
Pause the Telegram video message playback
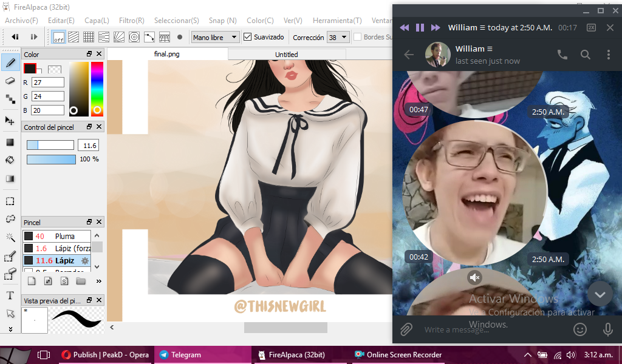(x=420, y=27)
